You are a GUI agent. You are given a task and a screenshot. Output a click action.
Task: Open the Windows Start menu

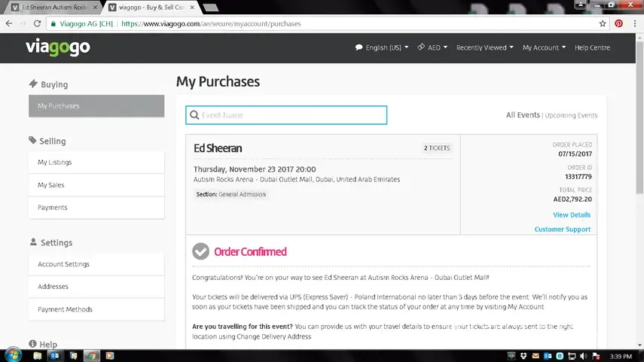click(x=13, y=354)
